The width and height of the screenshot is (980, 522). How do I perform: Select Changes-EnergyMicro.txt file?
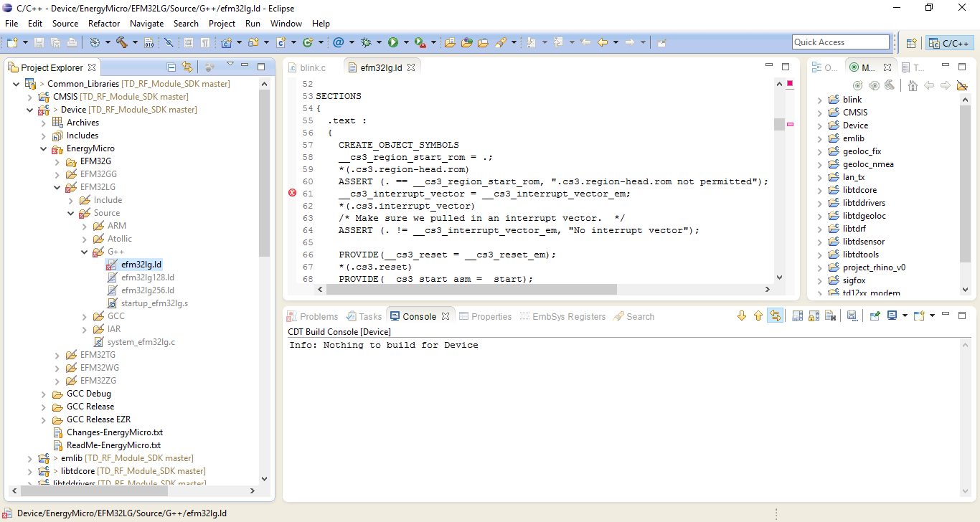(108, 432)
